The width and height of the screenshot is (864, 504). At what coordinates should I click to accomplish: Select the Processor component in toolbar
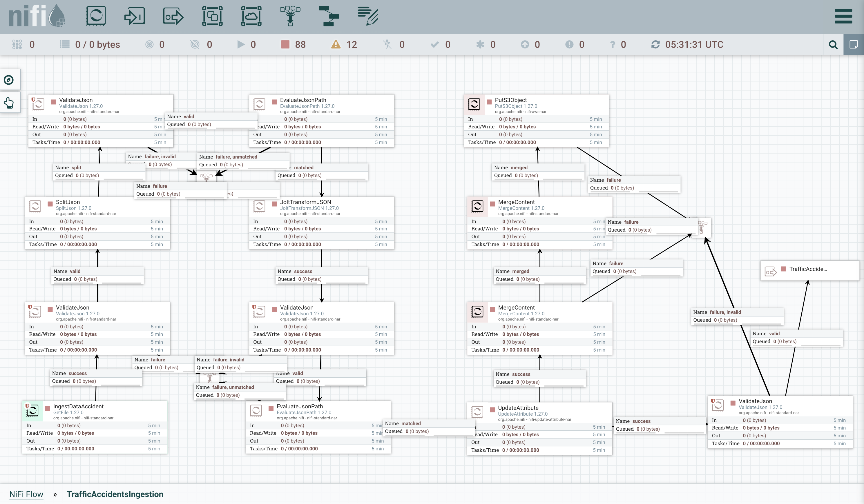[96, 16]
